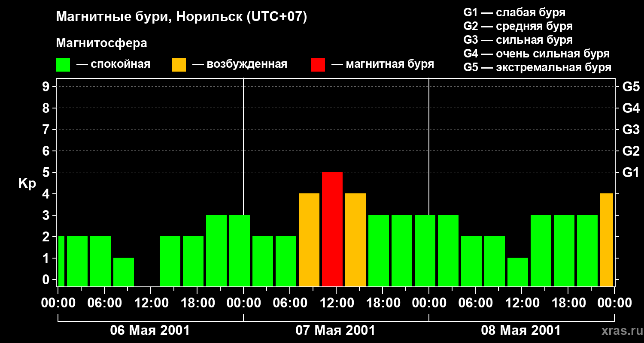Click the 'G5' tick label beside the plot
Viewport: 644px width, 343px height.
point(631,87)
